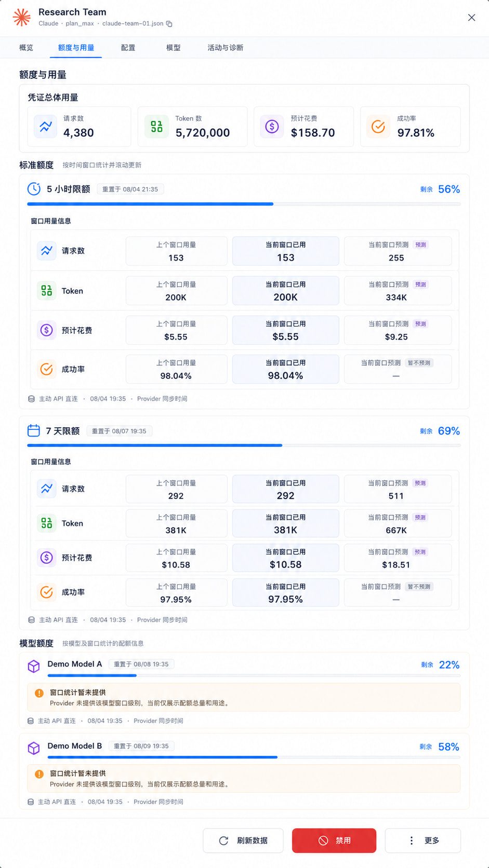
Task: Click the Claude starburst logo
Action: [22, 17]
